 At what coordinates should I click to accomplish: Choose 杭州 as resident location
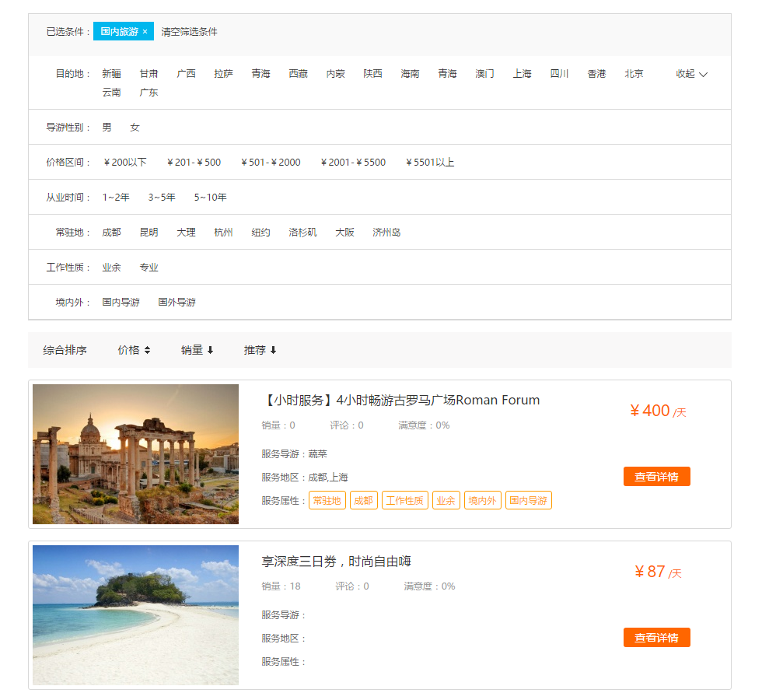click(x=223, y=233)
